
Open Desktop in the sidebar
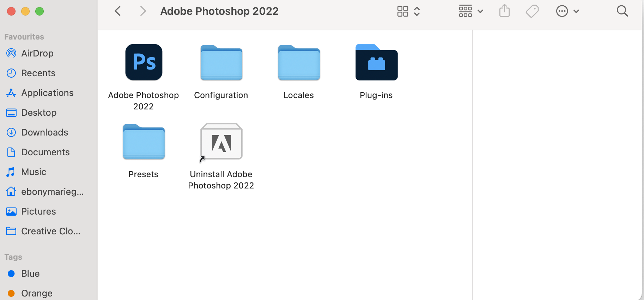(x=49, y=113)
